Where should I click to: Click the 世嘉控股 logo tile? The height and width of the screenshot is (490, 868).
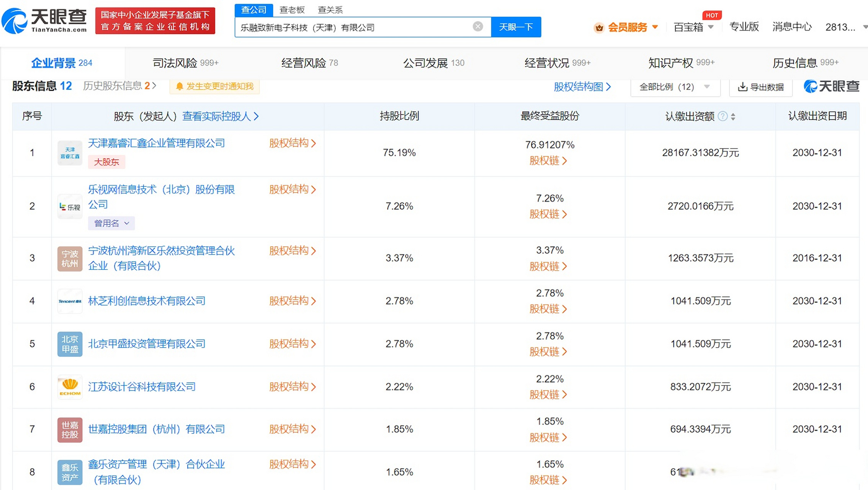click(x=70, y=430)
